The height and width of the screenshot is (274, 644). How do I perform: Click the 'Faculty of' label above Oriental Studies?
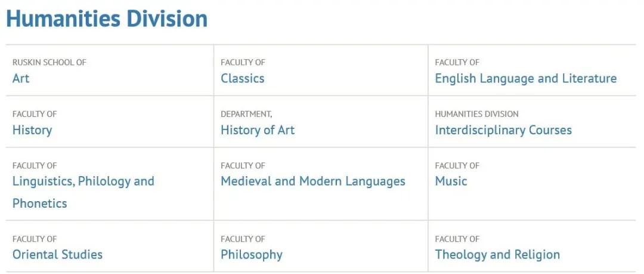pyautogui.click(x=35, y=239)
